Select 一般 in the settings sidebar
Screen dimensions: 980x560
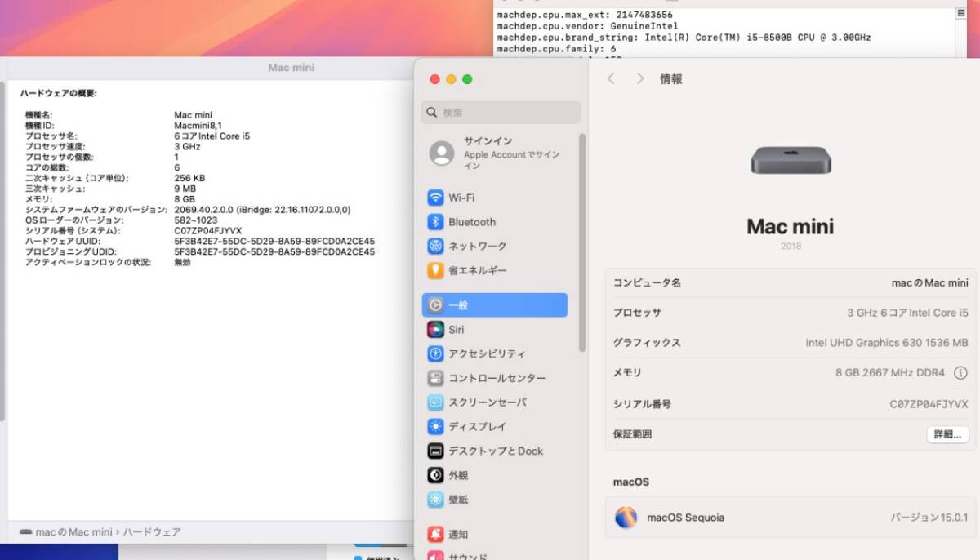click(x=495, y=305)
